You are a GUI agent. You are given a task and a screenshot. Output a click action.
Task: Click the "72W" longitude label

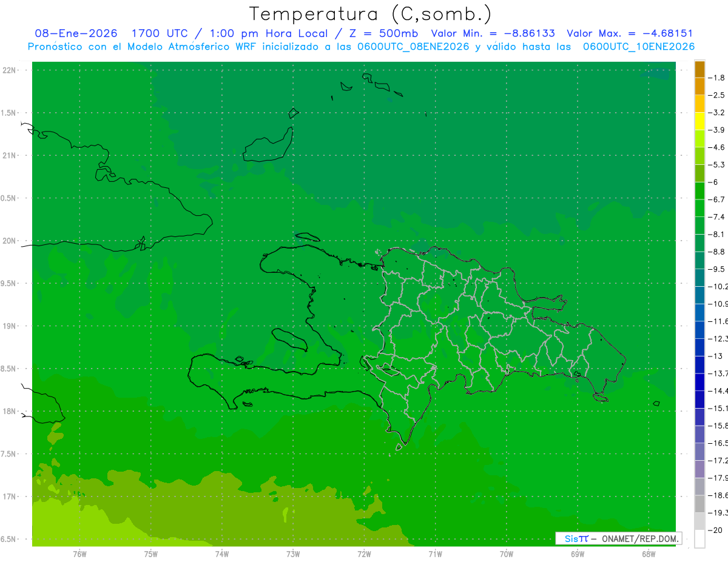click(364, 554)
